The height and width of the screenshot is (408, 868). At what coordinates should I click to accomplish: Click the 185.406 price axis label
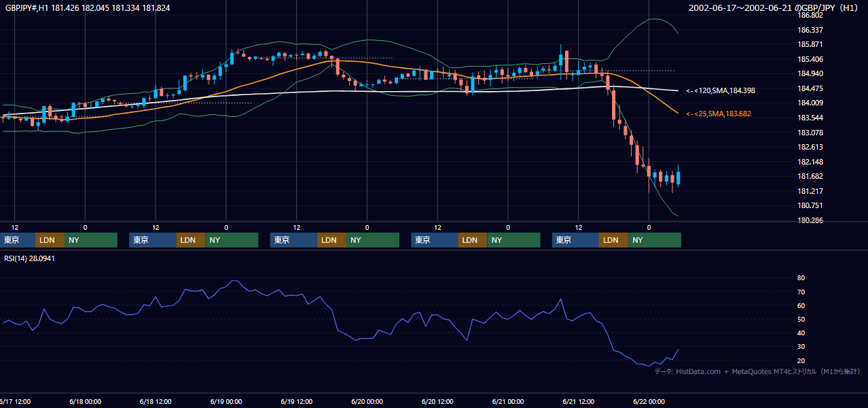(810, 59)
